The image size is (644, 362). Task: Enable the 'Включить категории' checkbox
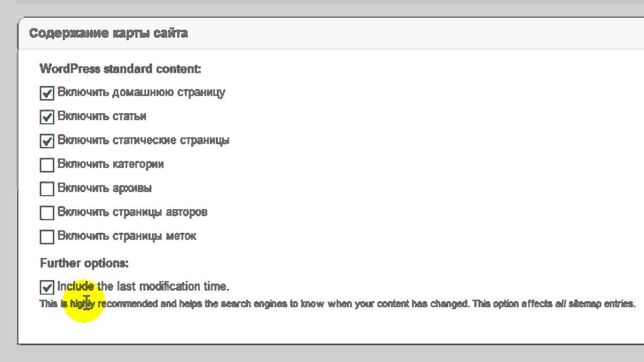tap(47, 165)
